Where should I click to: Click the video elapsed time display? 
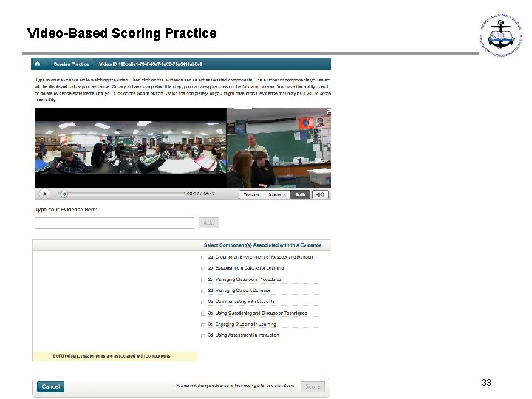click(x=200, y=194)
